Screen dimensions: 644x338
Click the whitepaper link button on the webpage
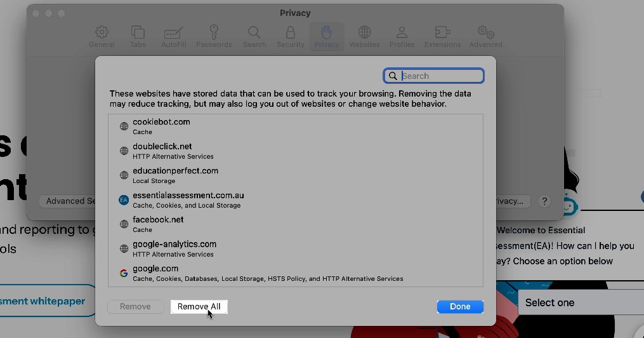[47, 301]
